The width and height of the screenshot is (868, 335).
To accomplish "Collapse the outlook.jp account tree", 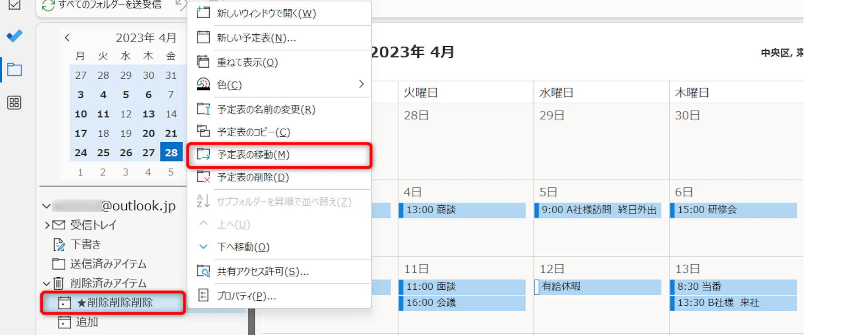I will point(46,206).
